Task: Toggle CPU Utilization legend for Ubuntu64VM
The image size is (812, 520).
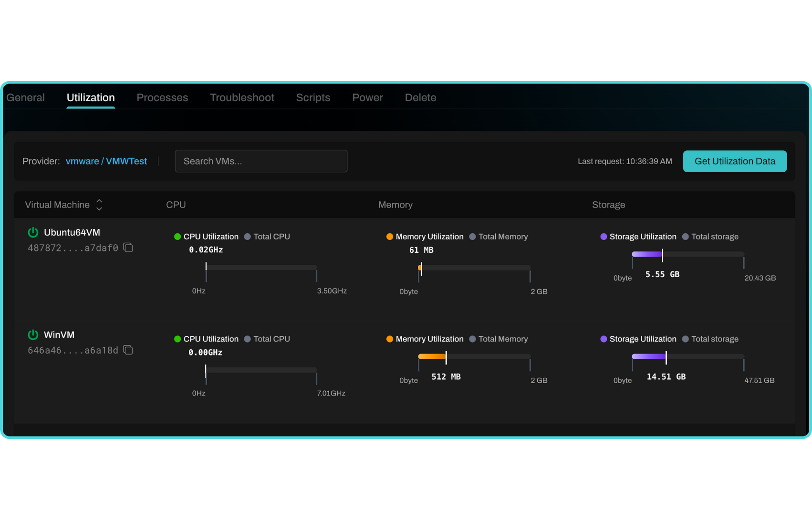Action: pos(206,237)
